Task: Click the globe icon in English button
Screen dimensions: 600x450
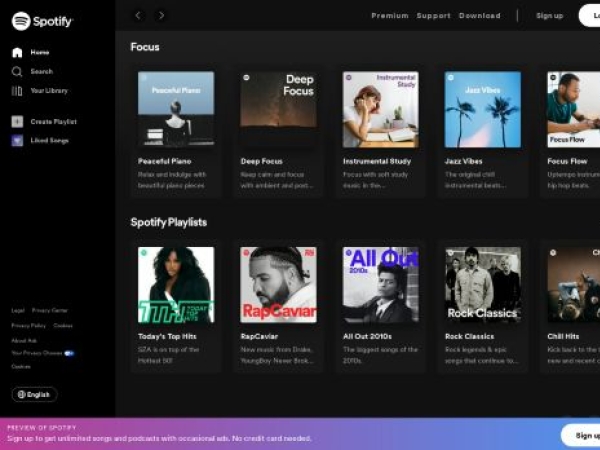Action: click(22, 395)
